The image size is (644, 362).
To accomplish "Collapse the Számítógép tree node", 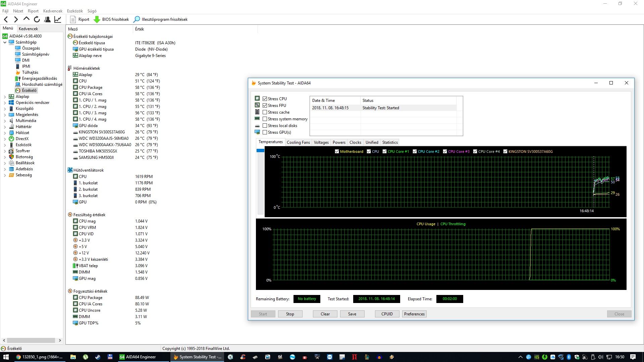I will 5,42.
